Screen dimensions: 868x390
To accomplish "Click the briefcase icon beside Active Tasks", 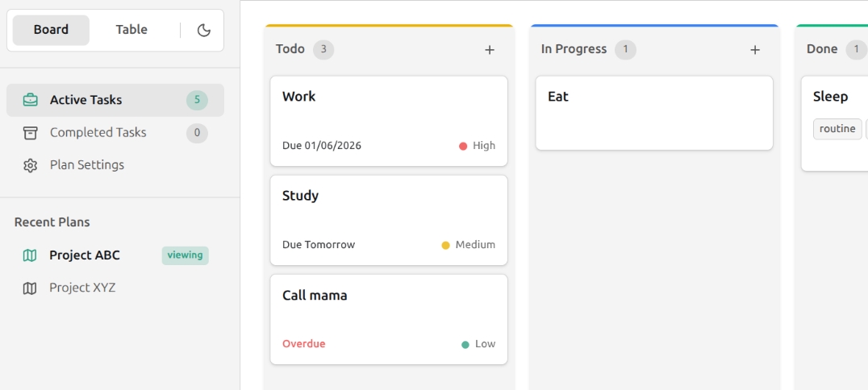I will [31, 100].
